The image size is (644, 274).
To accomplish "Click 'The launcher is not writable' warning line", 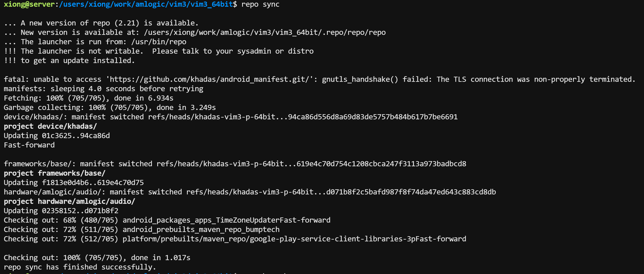I will 159,51.
